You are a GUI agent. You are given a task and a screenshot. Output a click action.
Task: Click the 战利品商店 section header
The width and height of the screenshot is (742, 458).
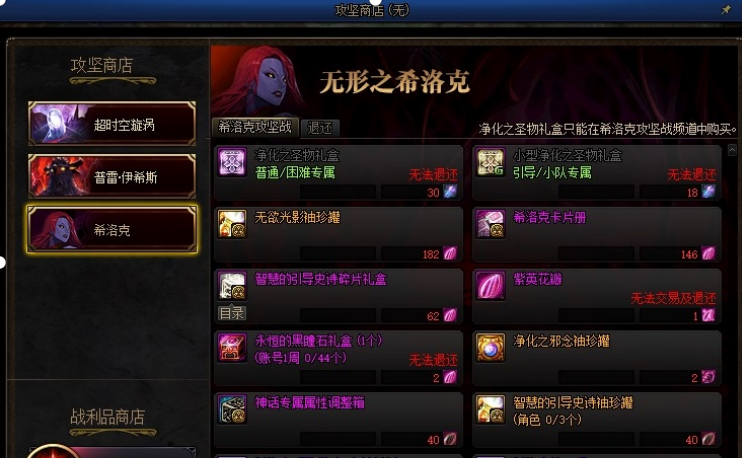(108, 417)
